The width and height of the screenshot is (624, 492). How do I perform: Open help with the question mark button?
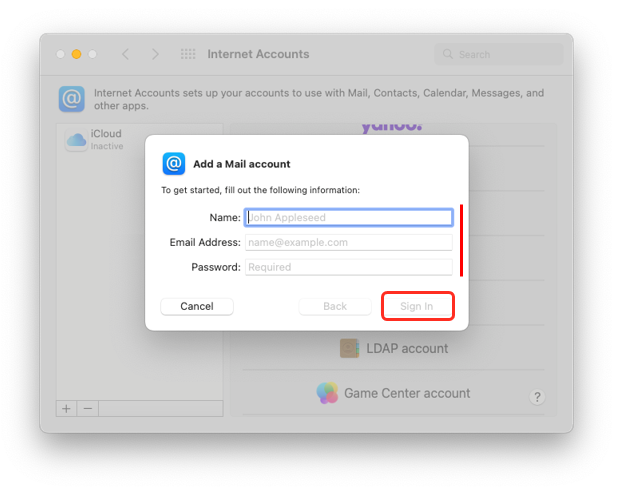pos(537,398)
